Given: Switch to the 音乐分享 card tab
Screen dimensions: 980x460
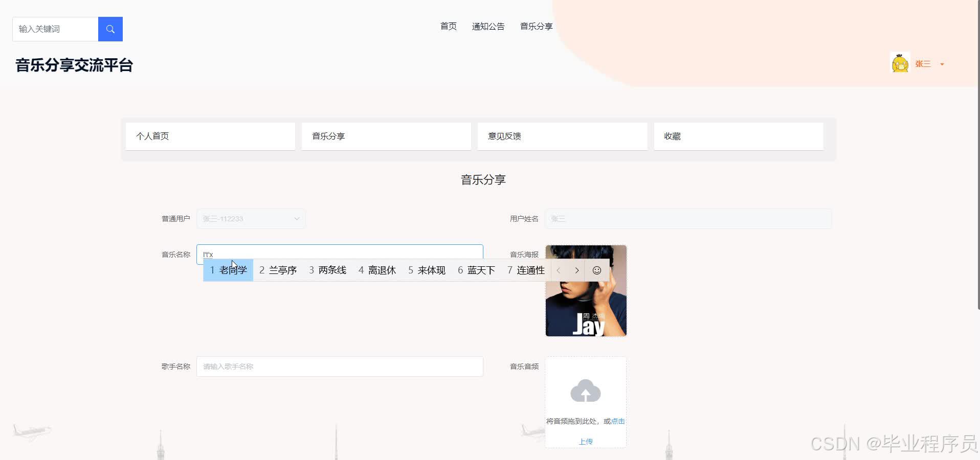Looking at the screenshot, I should [x=386, y=136].
